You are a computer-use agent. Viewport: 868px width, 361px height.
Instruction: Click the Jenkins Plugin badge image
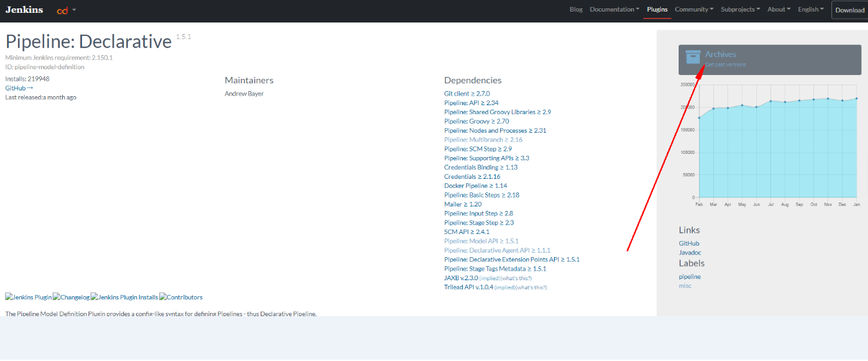[x=28, y=297]
